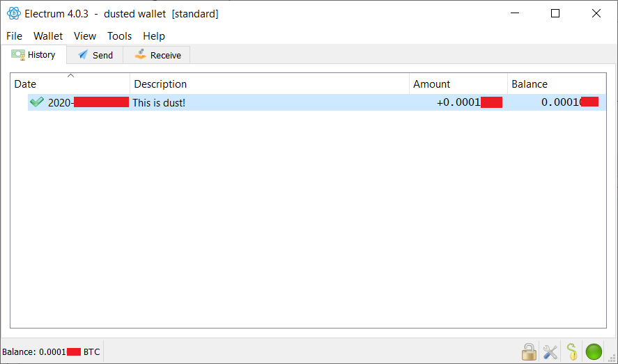Click the green network status circle

[594, 351]
